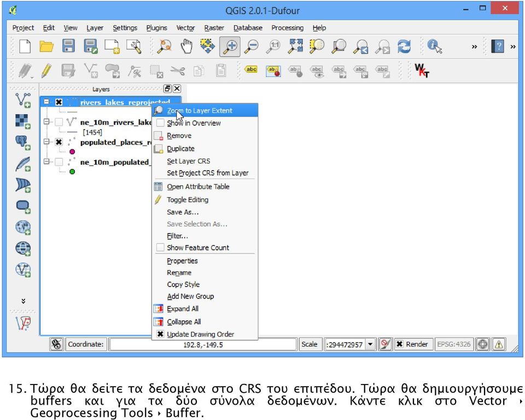Create a new project with the blank page icon
The height and width of the screenshot is (420, 525).
(25, 46)
